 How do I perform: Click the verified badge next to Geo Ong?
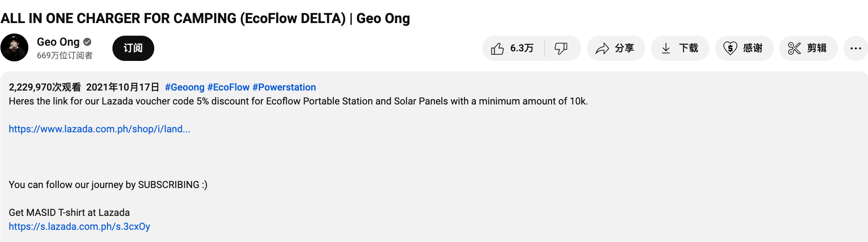point(88,42)
